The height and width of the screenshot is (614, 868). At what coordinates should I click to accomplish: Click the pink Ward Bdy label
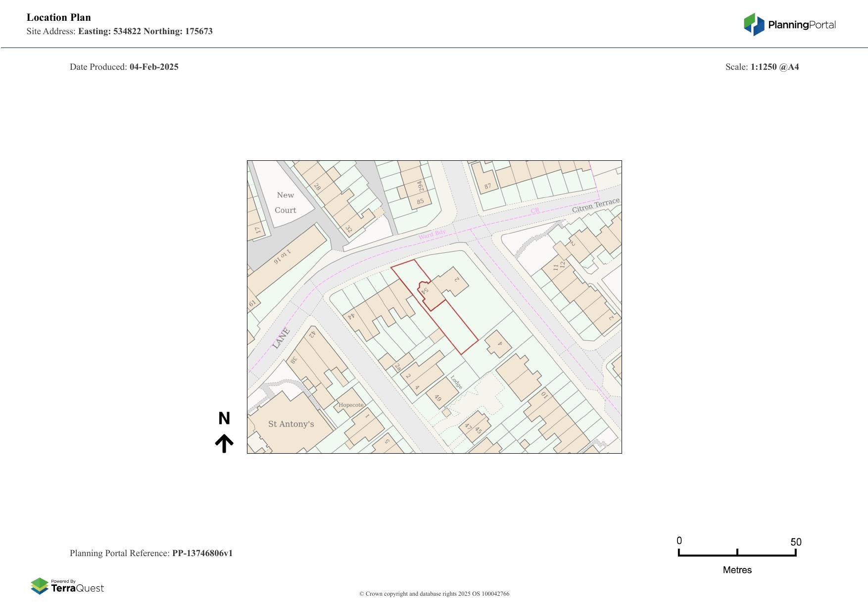click(432, 235)
